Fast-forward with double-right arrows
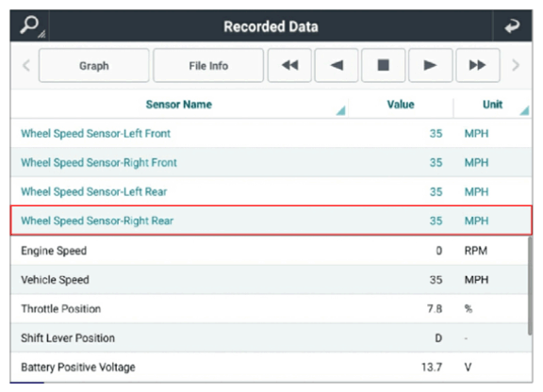Screen dimensions: 543x392 click(478, 65)
